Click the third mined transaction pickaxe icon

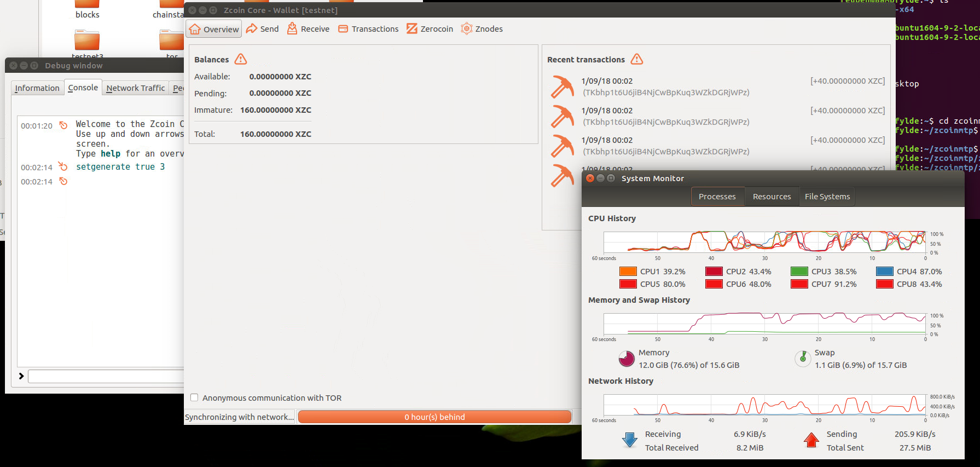pos(562,146)
